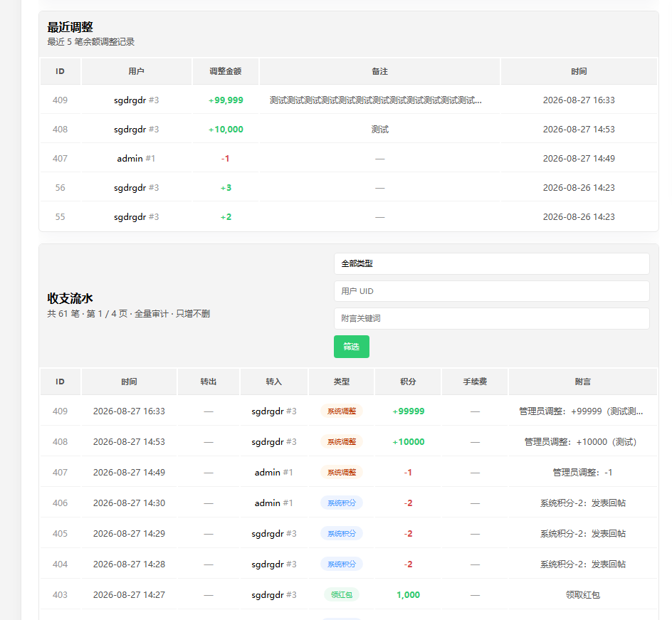The height and width of the screenshot is (620, 672).
Task: Click ID 56 in the 最近调整 table
Action: pos(60,188)
